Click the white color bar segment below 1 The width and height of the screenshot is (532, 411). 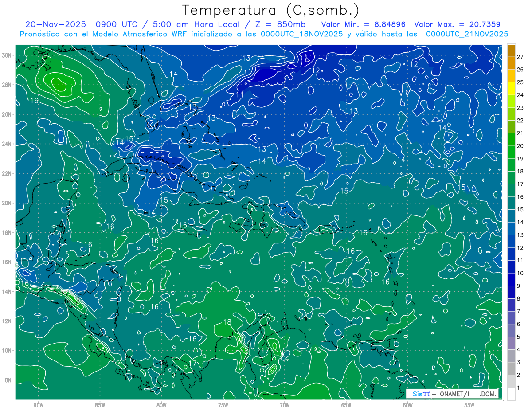(x=511, y=394)
